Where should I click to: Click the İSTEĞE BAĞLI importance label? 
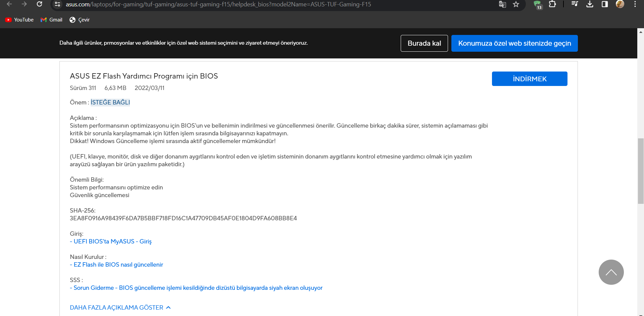[110, 102]
